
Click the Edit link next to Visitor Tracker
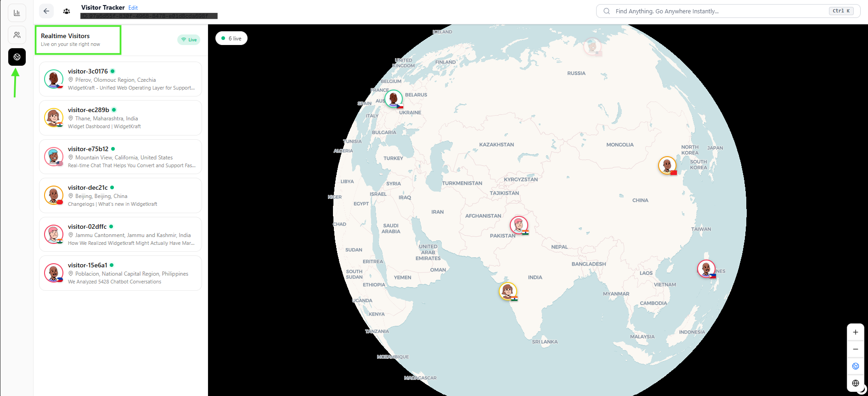pyautogui.click(x=133, y=8)
